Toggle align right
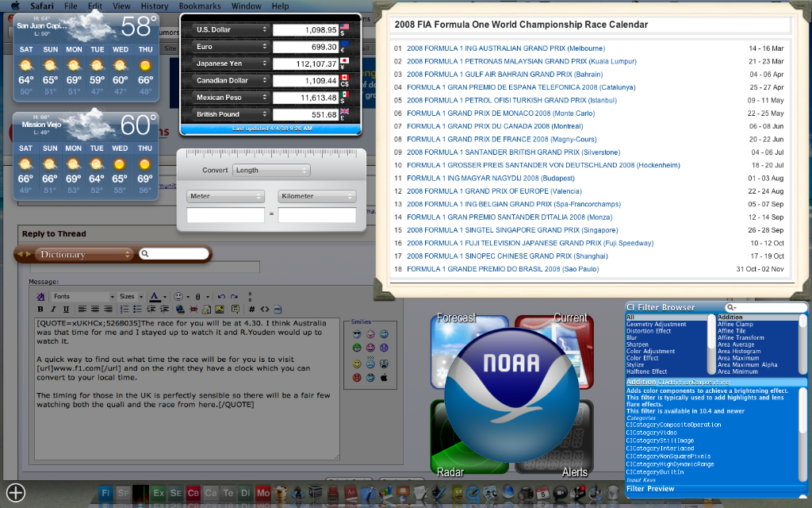 pos(108,309)
